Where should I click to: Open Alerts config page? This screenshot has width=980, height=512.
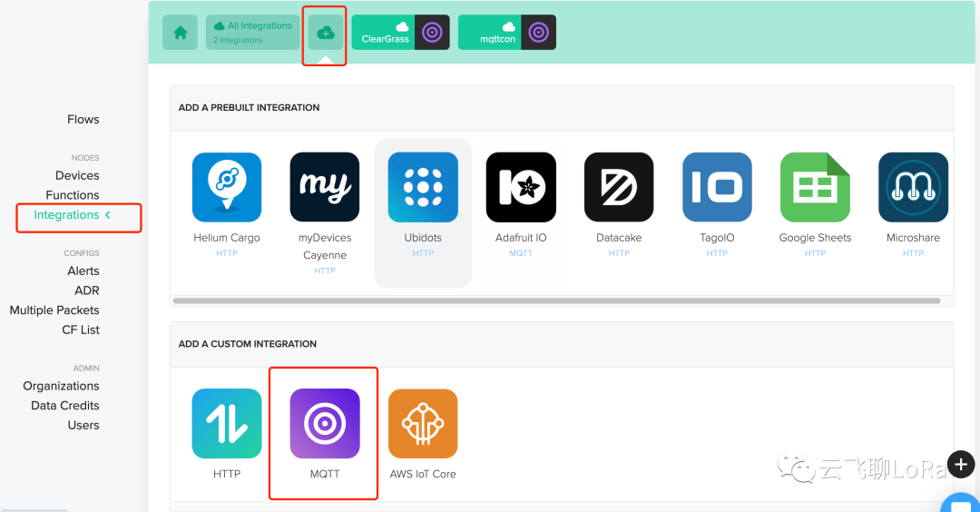pos(83,271)
